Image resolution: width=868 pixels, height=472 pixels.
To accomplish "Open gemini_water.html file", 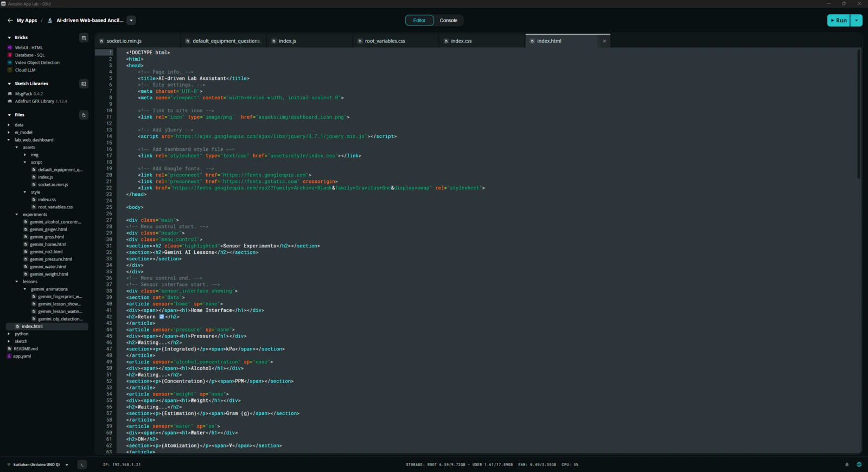I will click(45, 267).
